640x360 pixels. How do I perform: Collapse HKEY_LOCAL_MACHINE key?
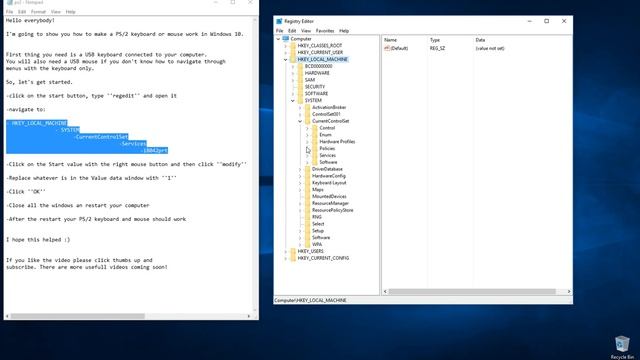(x=286, y=60)
